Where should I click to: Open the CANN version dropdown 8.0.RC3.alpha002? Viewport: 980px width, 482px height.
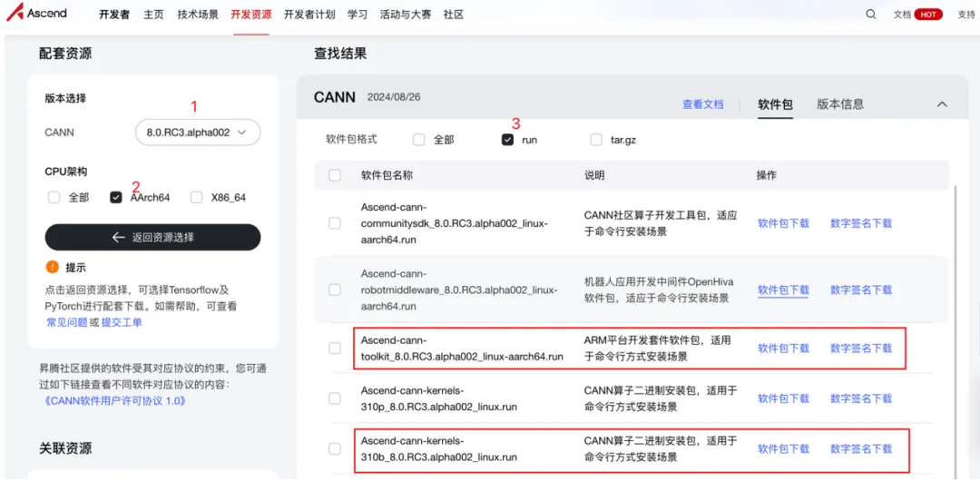click(197, 133)
